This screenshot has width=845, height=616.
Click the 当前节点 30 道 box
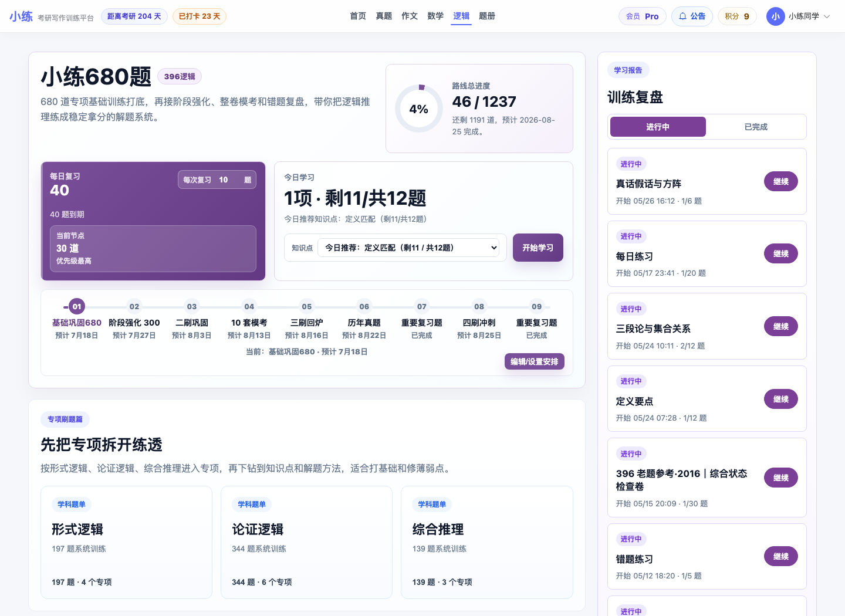[153, 249]
